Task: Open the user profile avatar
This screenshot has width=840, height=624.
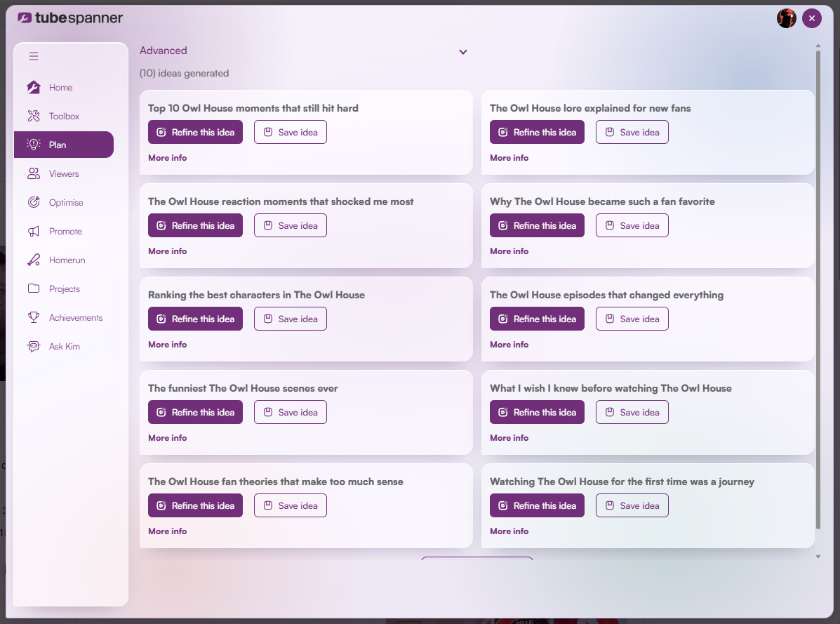Action: (x=787, y=18)
